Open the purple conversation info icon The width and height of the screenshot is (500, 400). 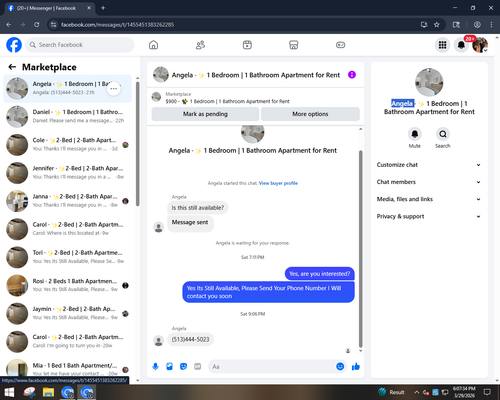[352, 75]
